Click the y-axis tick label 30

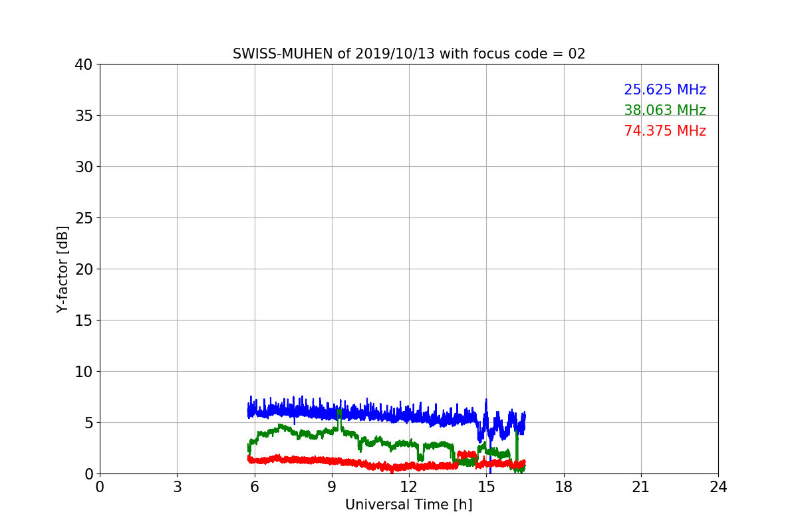coord(83,167)
